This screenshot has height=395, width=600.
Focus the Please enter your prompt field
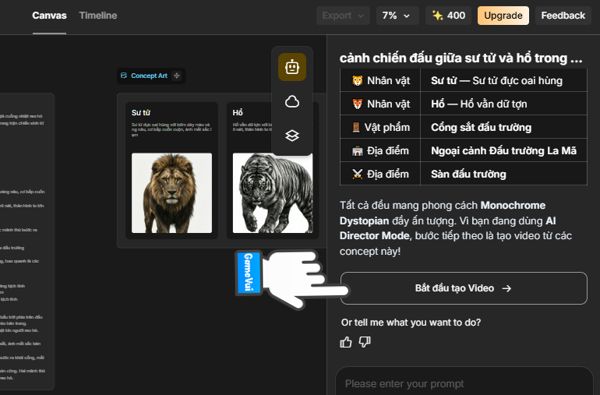(x=464, y=383)
